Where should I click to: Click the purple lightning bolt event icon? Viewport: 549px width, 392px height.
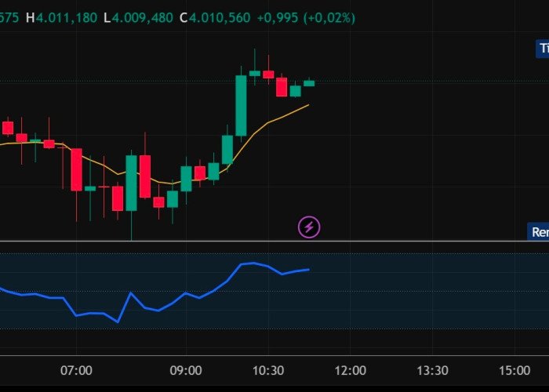(309, 227)
